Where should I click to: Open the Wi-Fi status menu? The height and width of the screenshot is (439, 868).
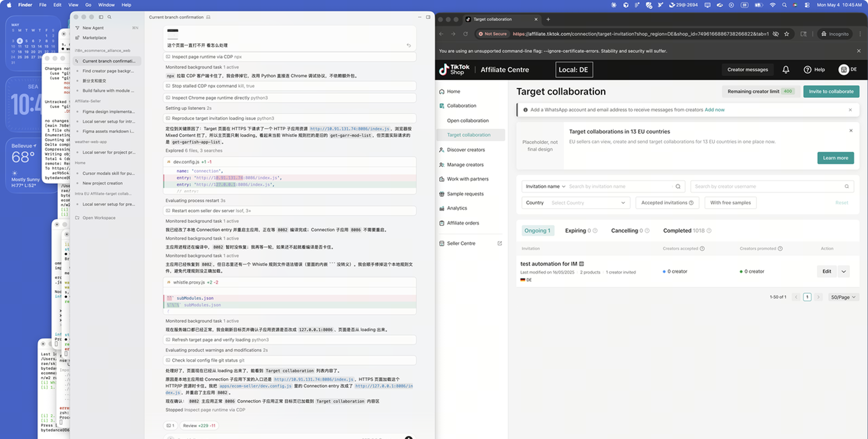pyautogui.click(x=773, y=5)
